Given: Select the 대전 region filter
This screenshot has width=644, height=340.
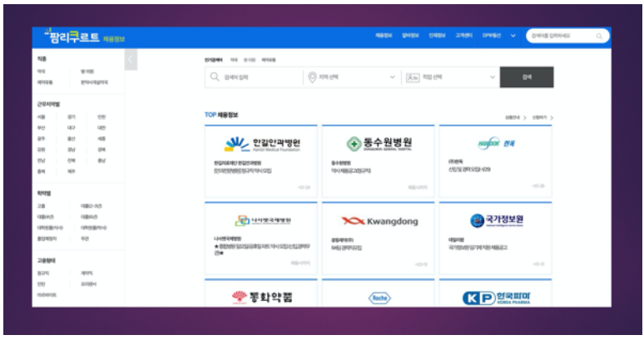Looking at the screenshot, I should [x=102, y=128].
